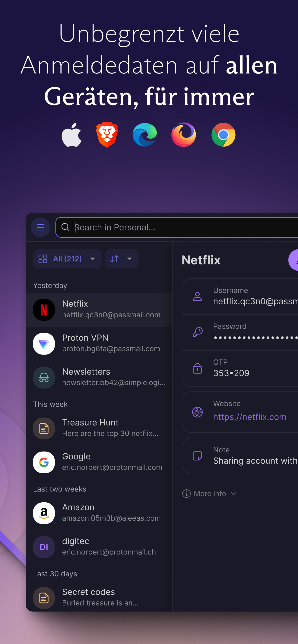Click the Netflix heading in detail pane

point(201,260)
